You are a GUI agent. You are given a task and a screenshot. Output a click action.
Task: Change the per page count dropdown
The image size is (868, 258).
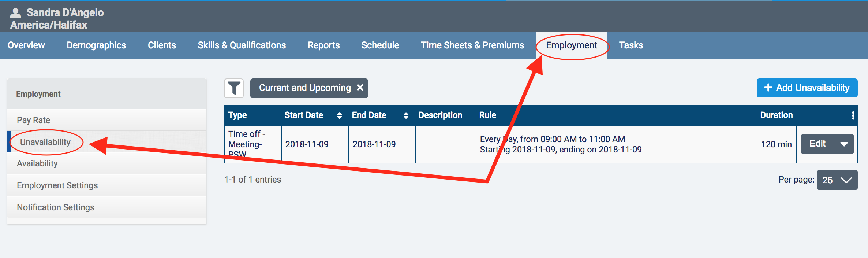click(837, 180)
